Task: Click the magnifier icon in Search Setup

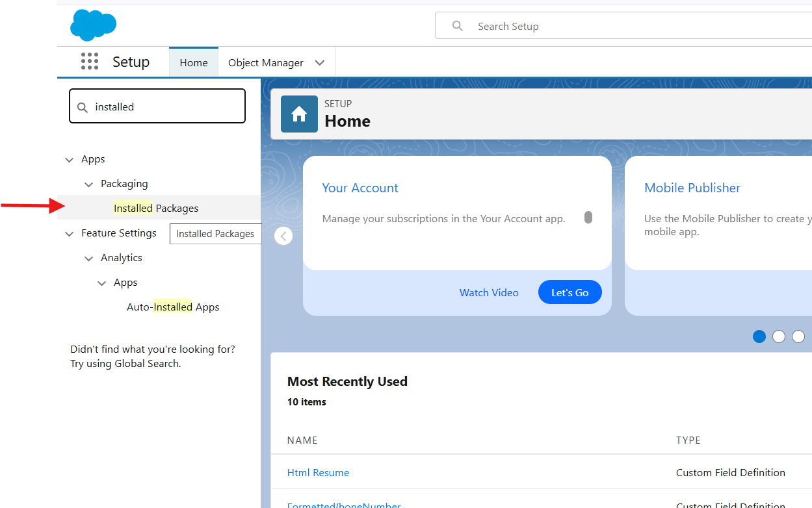Action: 458,26
